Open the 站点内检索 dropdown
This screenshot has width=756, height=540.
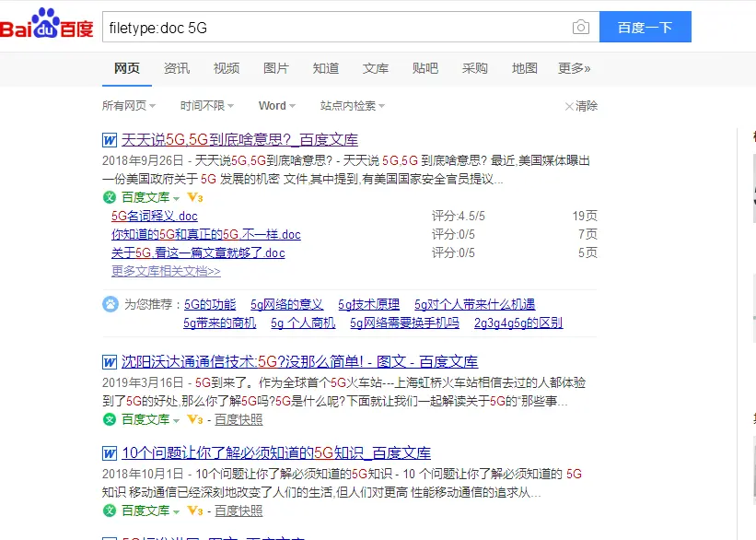pyautogui.click(x=353, y=106)
